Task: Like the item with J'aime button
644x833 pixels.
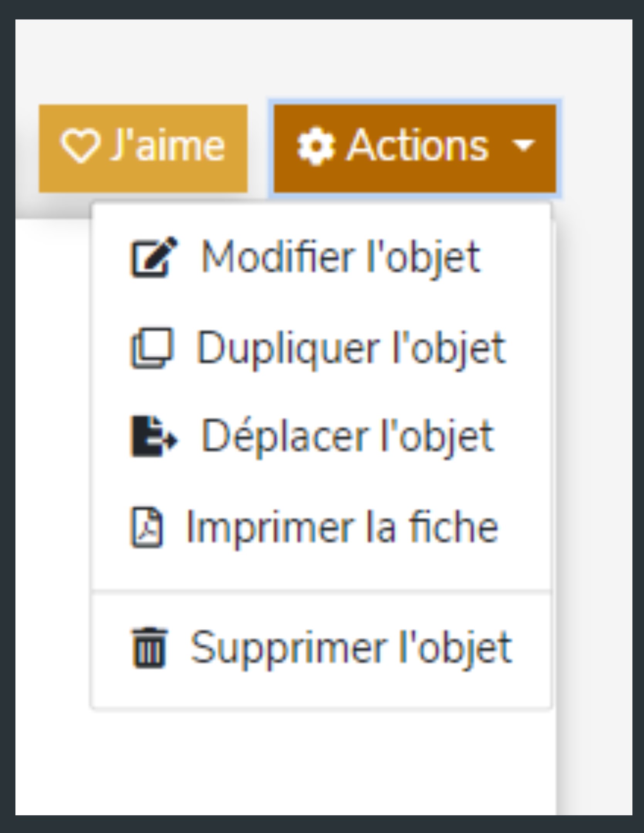Action: (x=143, y=148)
